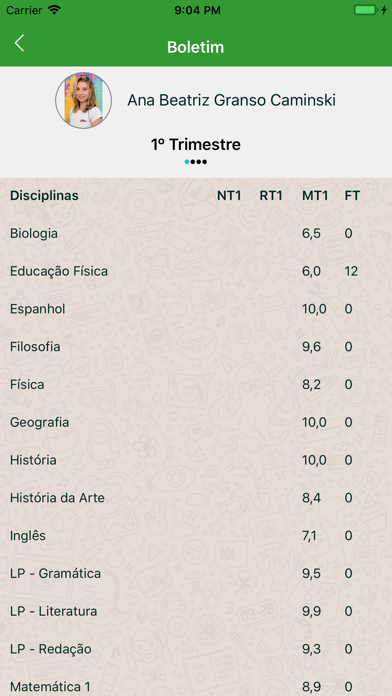The image size is (392, 696).
Task: Select the last trimester page dot
Action: [204, 162]
